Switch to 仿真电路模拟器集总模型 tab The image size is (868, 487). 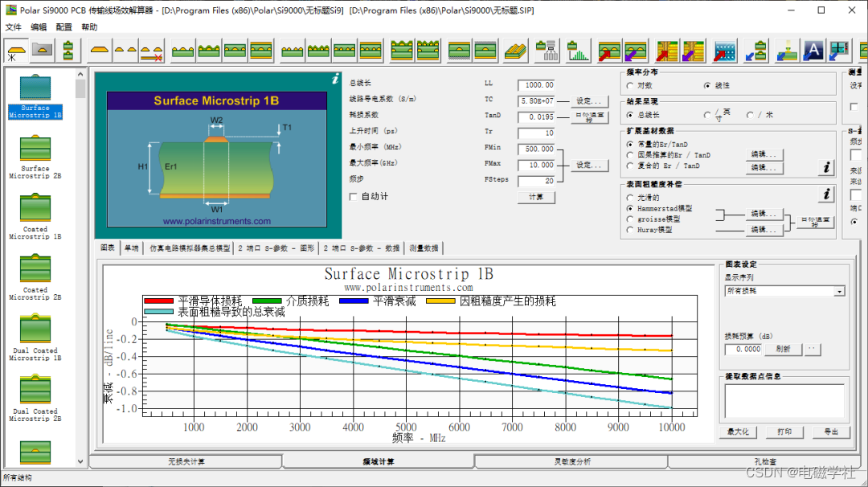(190, 248)
